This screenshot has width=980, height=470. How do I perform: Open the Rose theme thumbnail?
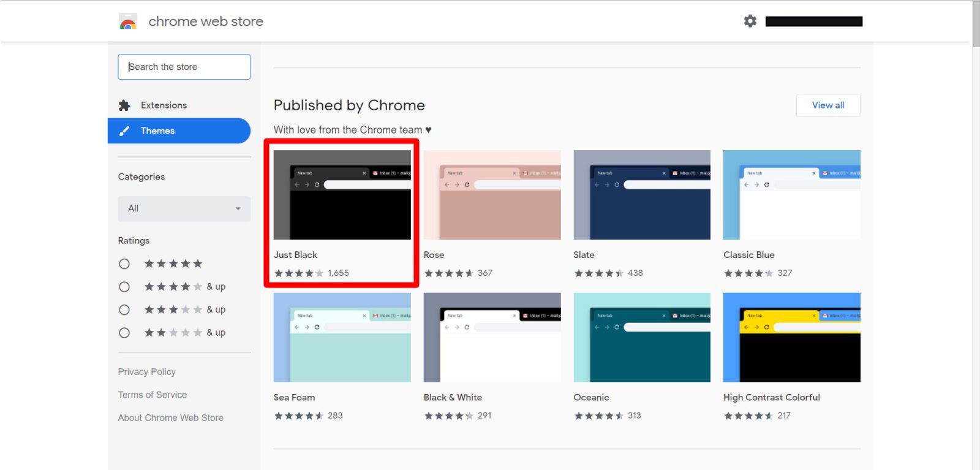coord(492,195)
